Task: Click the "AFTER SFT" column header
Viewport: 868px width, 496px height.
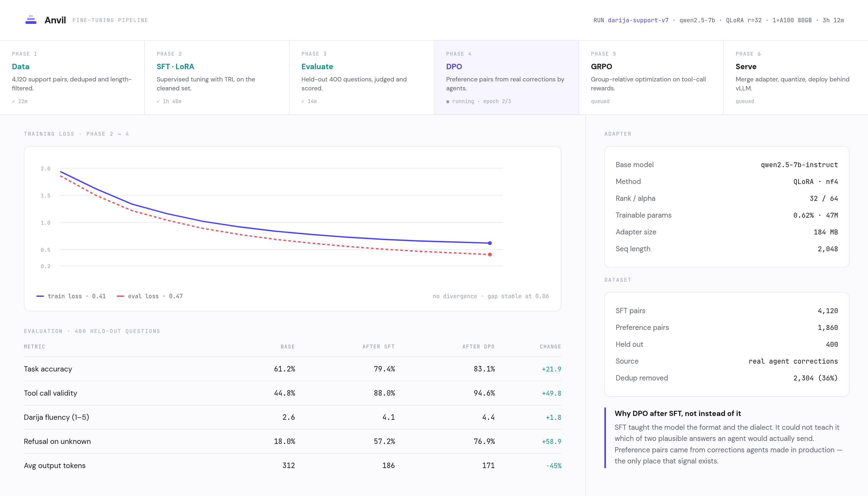Action: [378, 347]
